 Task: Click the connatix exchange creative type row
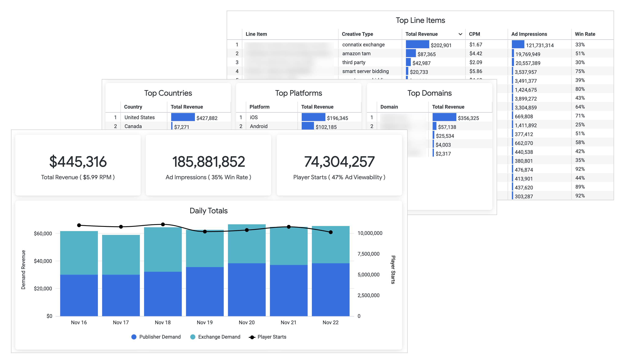[x=363, y=45]
